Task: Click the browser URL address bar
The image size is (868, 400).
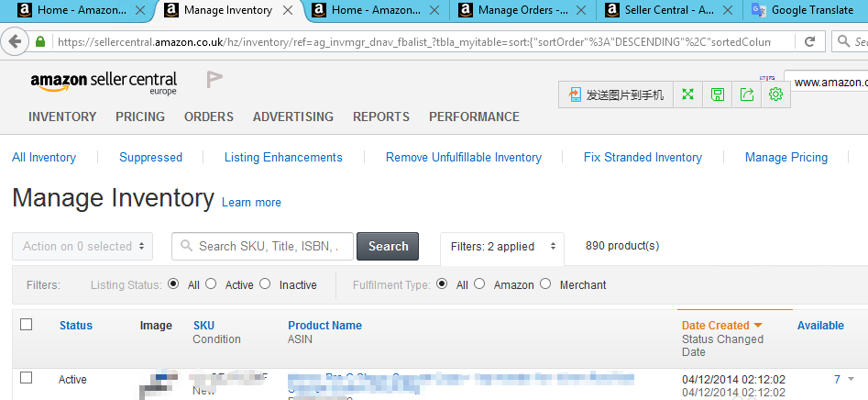Action: tap(414, 41)
